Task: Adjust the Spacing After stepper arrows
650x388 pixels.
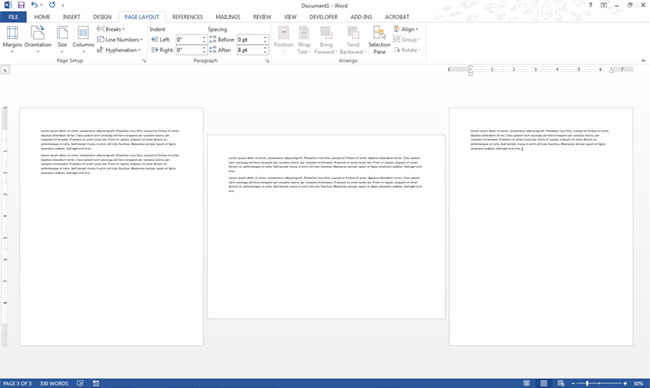Action: 265,50
